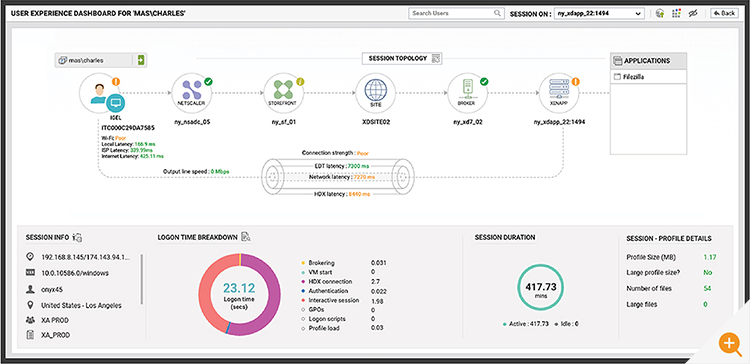
Task: Click the group icon beside XA PROD
Action: coord(31,320)
